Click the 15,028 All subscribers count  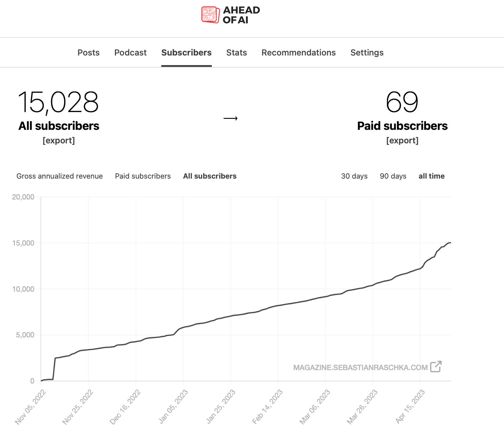(58, 103)
